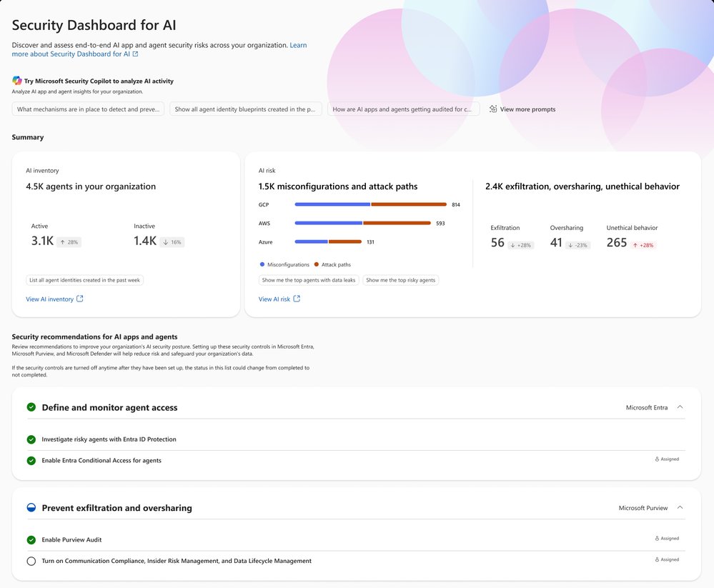
Task: Click the GCP orange attack paths bar segment
Action: tap(409, 204)
